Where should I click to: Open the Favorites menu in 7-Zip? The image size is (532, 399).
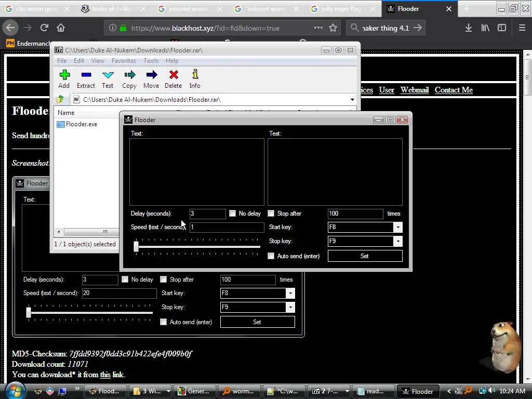click(124, 61)
